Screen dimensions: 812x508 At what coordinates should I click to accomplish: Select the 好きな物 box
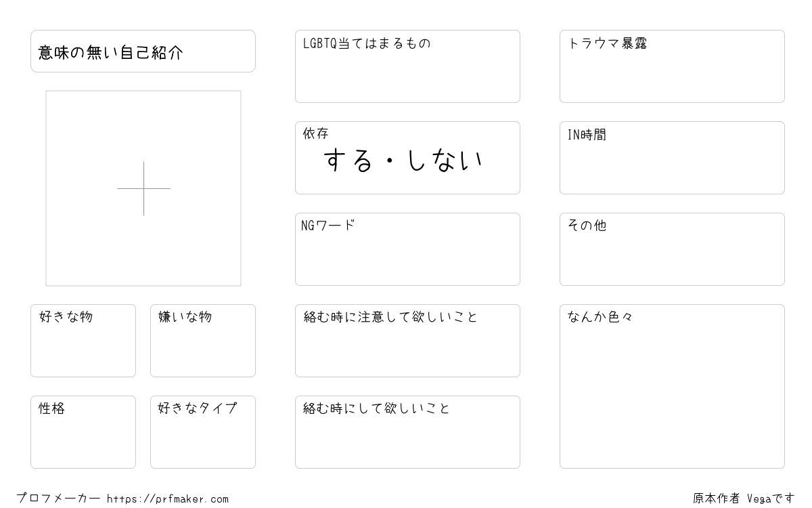(x=83, y=341)
